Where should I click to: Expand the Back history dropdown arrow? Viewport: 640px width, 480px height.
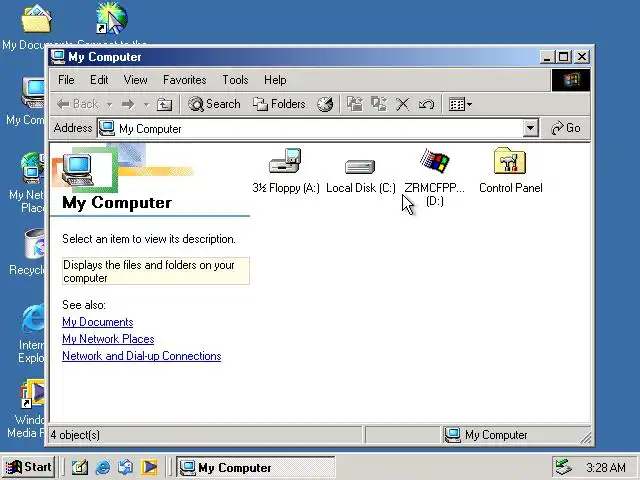pyautogui.click(x=109, y=105)
